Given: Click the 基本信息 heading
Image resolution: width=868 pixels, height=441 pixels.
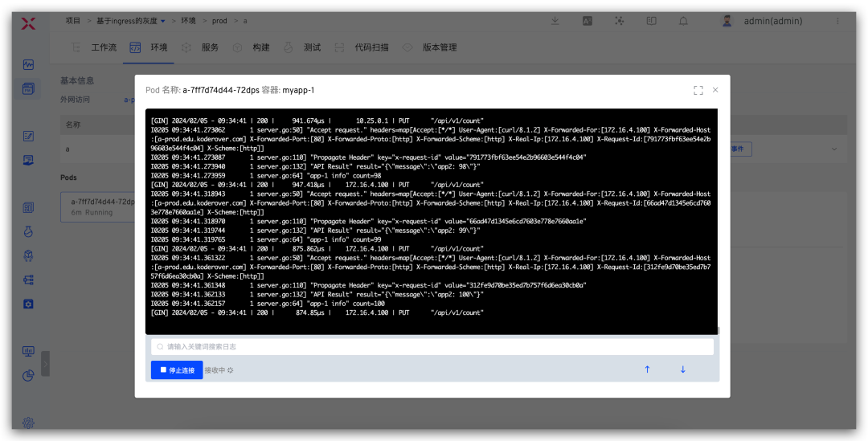Looking at the screenshot, I should (x=77, y=81).
